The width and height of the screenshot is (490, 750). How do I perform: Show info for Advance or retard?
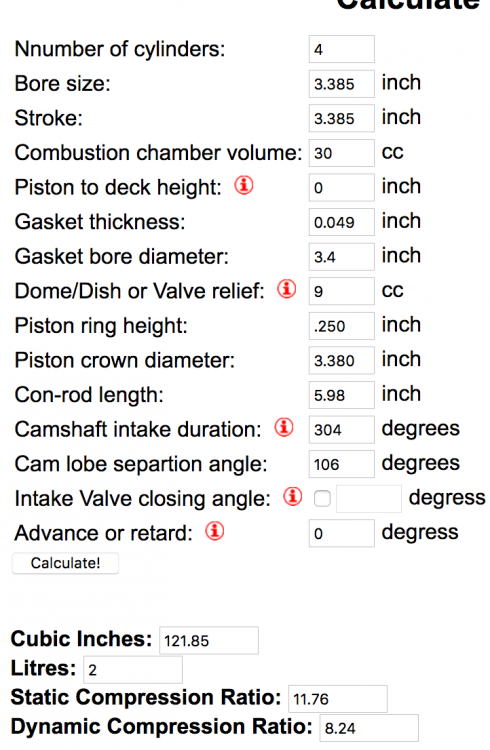(x=215, y=531)
